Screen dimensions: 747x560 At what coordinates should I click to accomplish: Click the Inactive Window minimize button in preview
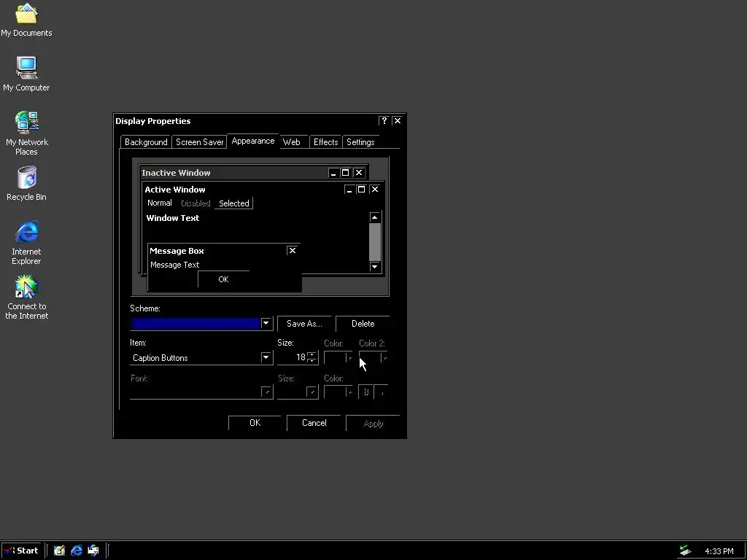pyautogui.click(x=333, y=173)
